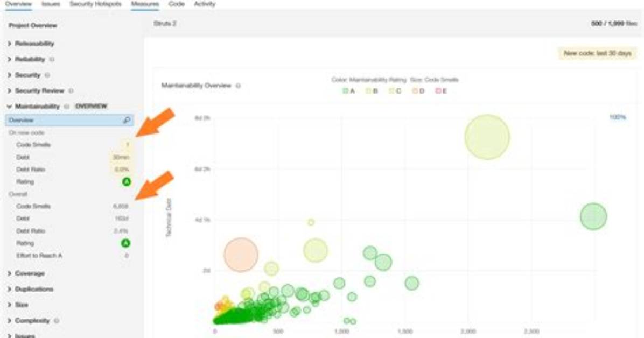Click the D rating legend swatch
644x338 pixels.
pos(415,91)
